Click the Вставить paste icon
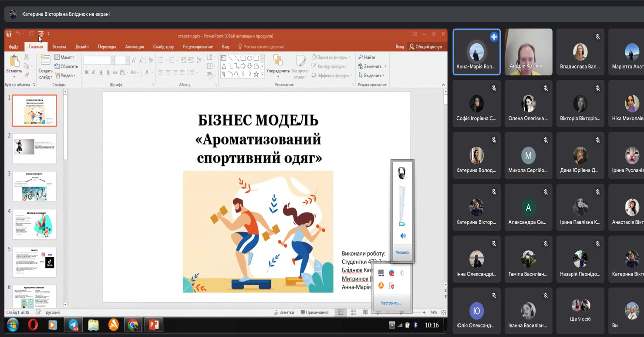The width and height of the screenshot is (644, 337). coord(14,62)
